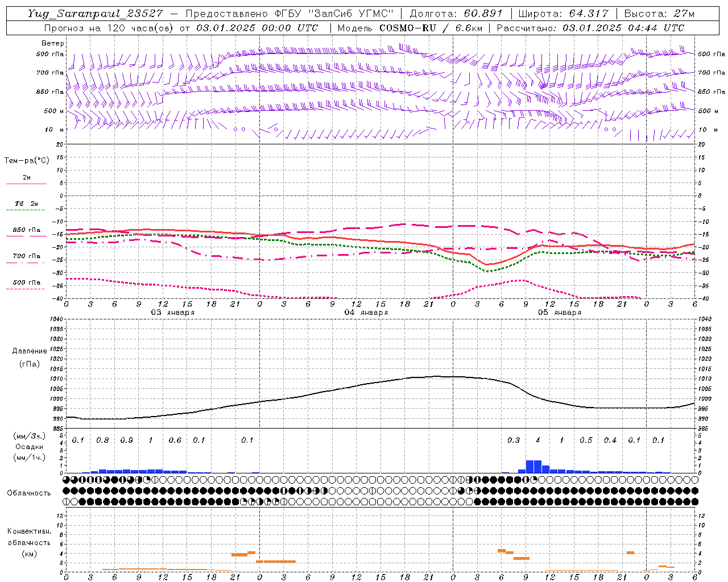
Task: Click the 04 января date label
Action: coord(366,312)
